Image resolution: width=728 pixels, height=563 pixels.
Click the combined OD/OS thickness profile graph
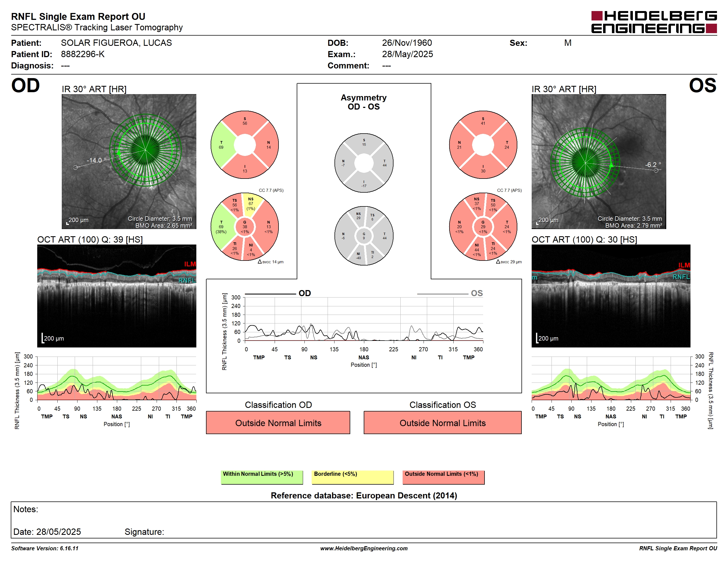click(364, 319)
